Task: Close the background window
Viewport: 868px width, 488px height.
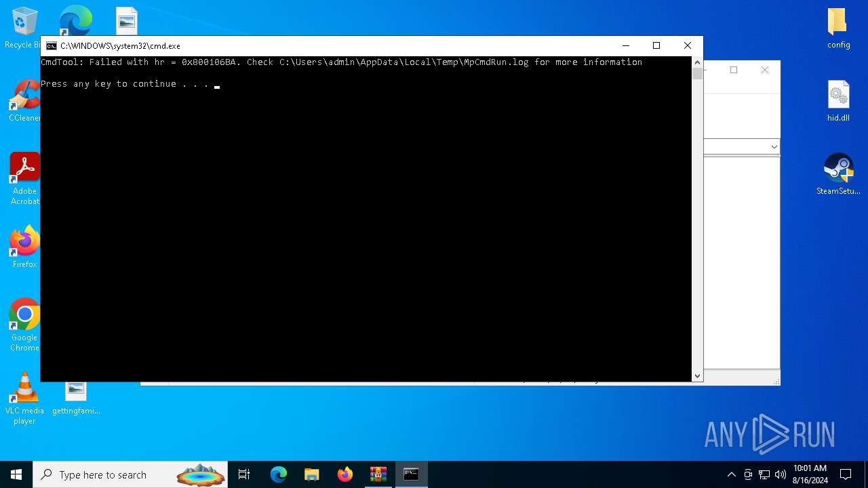Action: 765,70
